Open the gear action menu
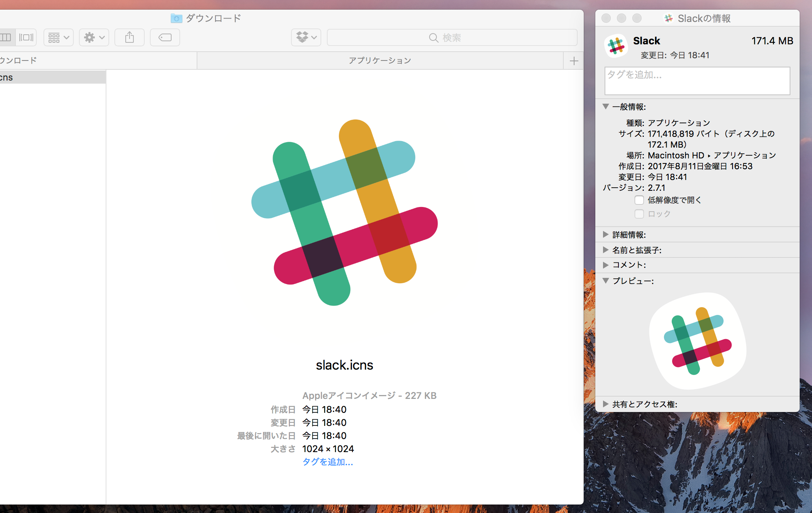 tap(94, 37)
